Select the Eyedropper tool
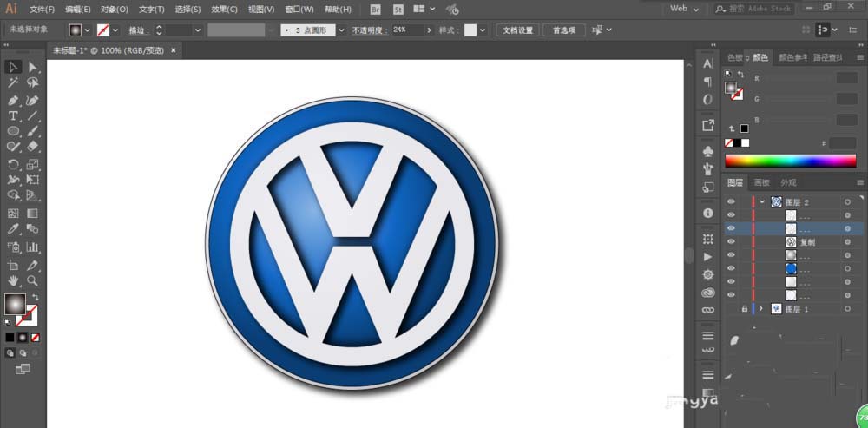The width and height of the screenshot is (868, 428). (13, 230)
